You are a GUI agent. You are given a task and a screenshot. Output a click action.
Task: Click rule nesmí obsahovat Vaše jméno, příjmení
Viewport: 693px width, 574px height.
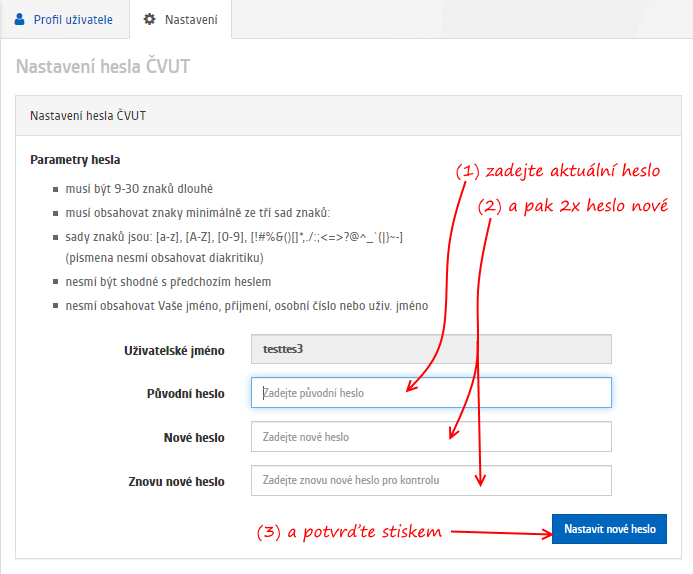coord(247,306)
